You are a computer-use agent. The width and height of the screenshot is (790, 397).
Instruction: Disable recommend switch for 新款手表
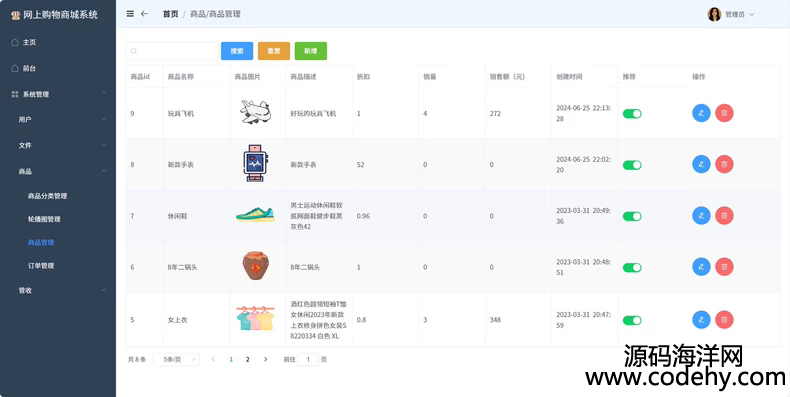click(x=632, y=165)
